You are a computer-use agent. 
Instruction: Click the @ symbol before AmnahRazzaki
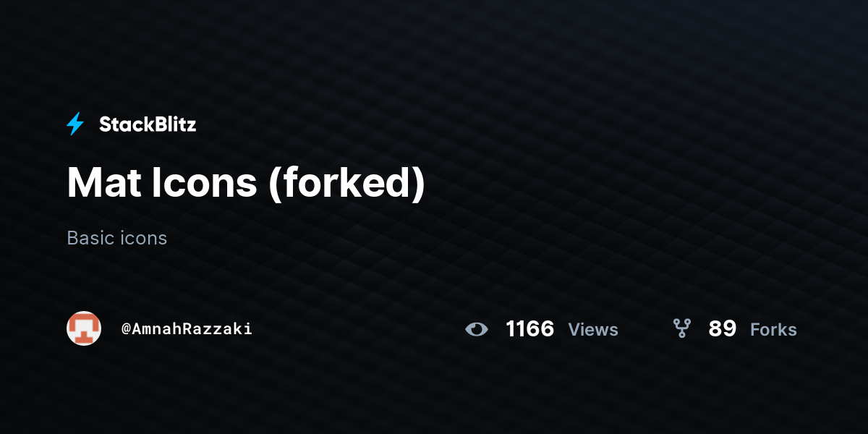(126, 329)
